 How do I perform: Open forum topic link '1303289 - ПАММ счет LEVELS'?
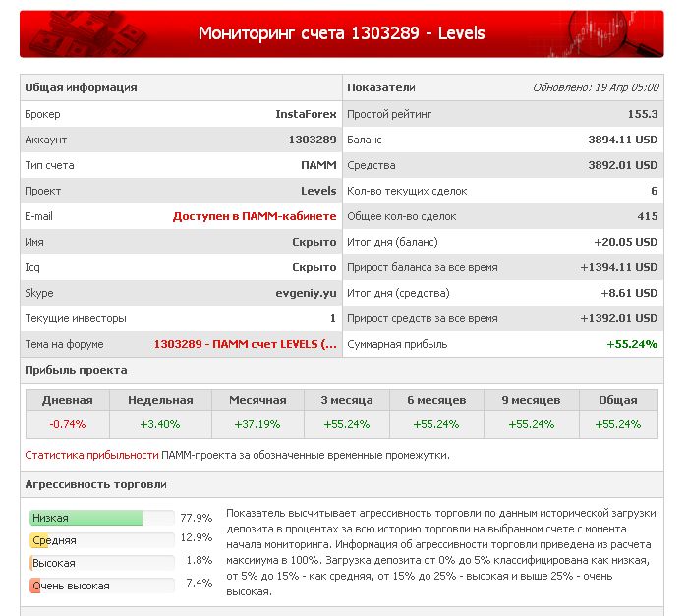pyautogui.click(x=246, y=344)
